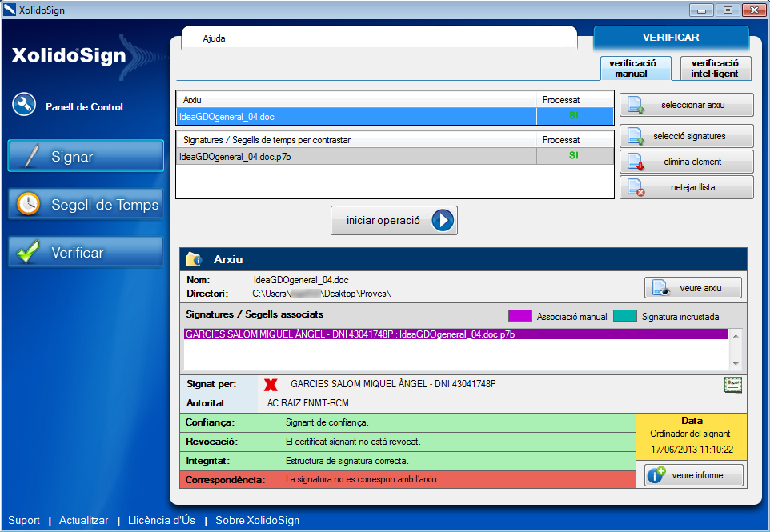Click the clock icon on Segell de Temps

tap(29, 204)
